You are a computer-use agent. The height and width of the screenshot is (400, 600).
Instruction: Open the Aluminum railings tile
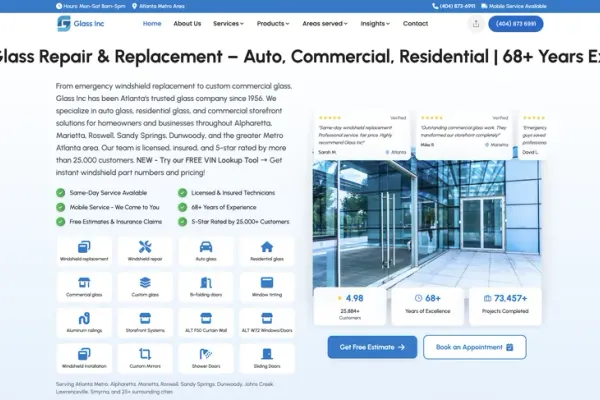pyautogui.click(x=84, y=323)
